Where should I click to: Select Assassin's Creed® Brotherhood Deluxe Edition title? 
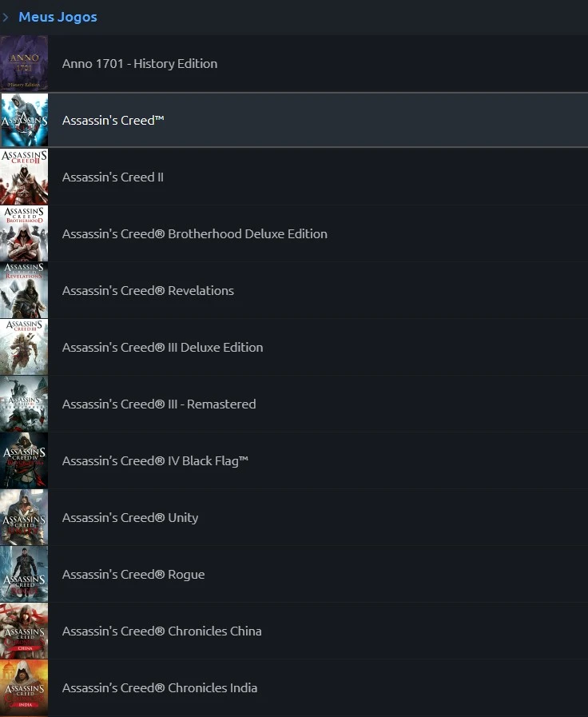(195, 233)
